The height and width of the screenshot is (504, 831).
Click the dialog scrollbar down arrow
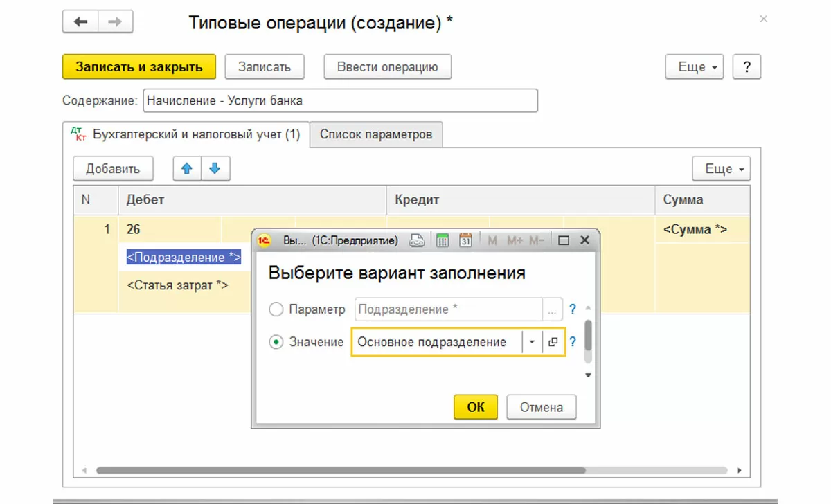pyautogui.click(x=589, y=375)
